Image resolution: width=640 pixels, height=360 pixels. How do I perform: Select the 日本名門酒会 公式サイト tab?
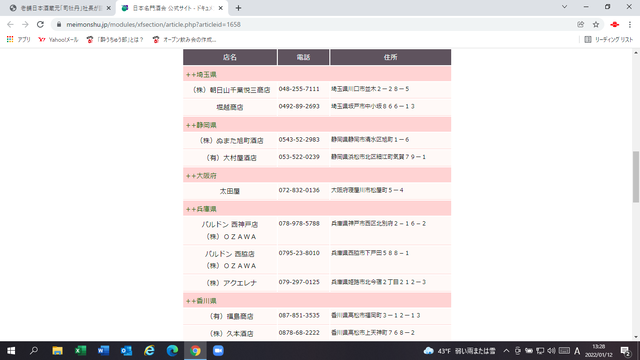click(x=171, y=8)
